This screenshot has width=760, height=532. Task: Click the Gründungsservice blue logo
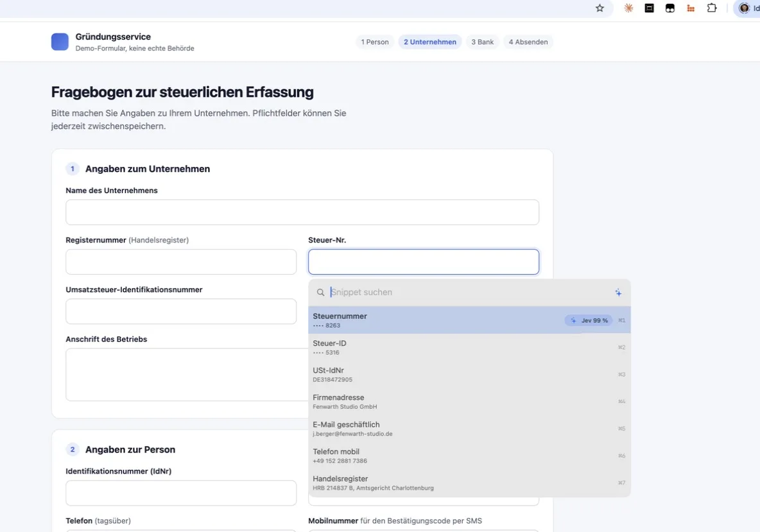60,42
